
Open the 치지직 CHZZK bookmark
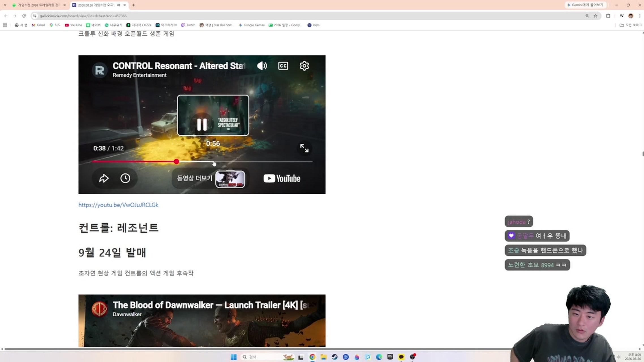[x=139, y=25]
